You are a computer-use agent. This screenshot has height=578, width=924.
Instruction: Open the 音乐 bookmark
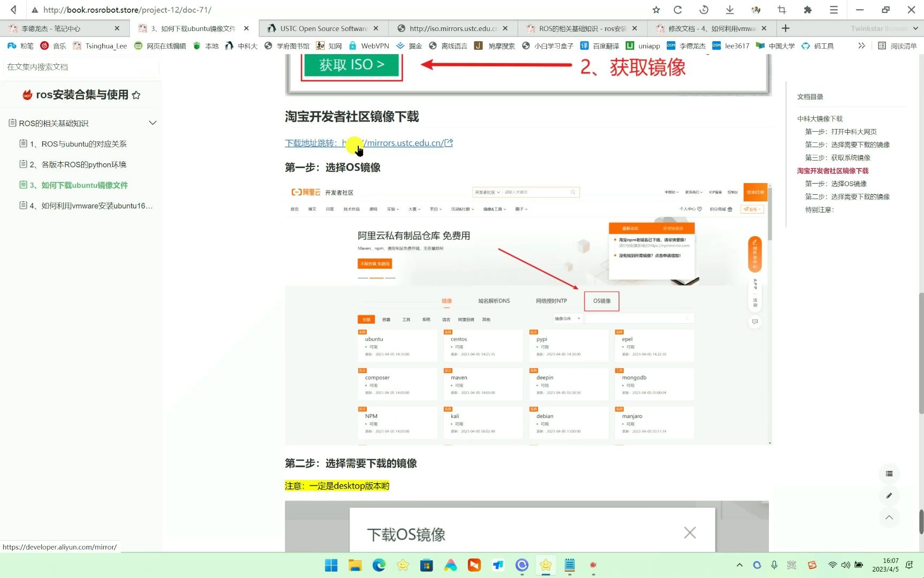pos(53,46)
